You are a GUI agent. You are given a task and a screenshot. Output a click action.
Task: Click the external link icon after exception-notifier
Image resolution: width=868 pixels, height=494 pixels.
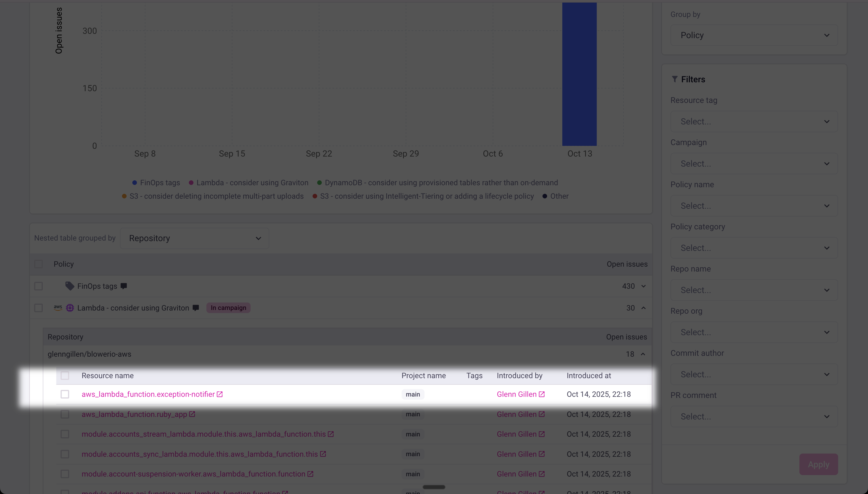220,394
